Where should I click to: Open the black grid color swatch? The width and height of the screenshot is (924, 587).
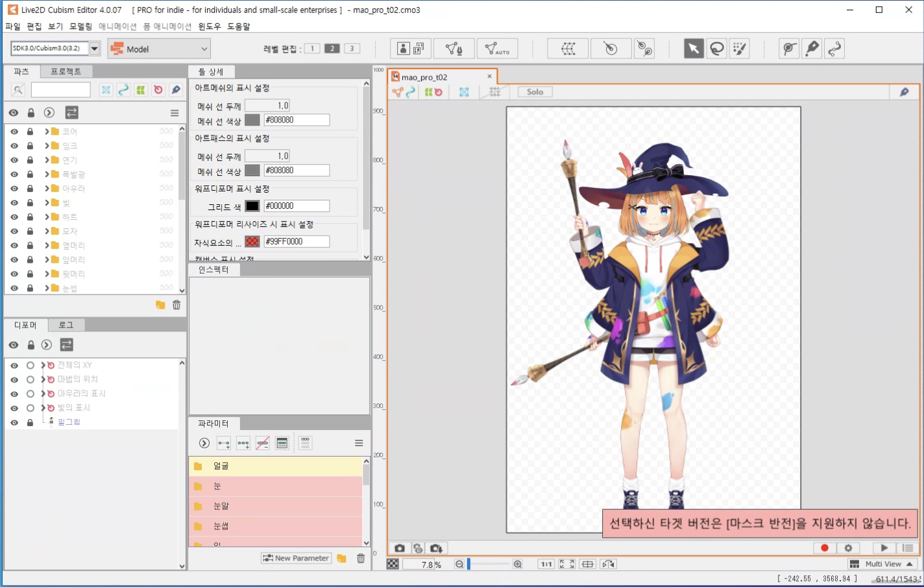252,206
